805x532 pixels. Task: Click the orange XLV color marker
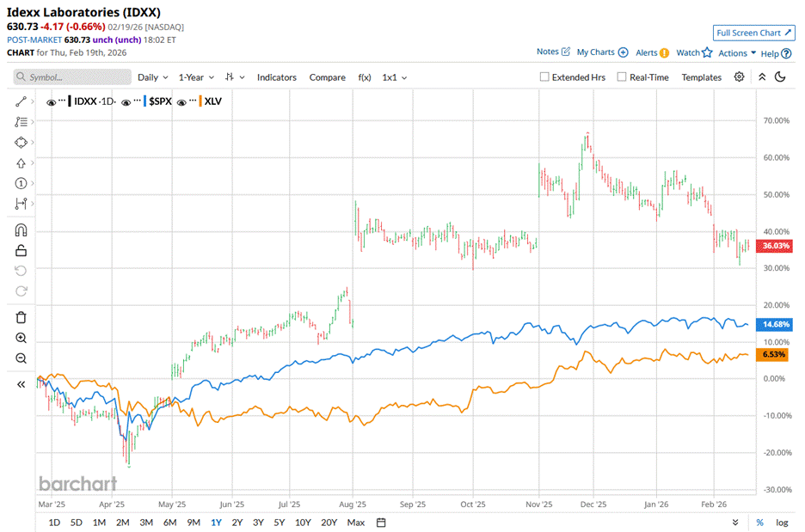click(x=200, y=101)
